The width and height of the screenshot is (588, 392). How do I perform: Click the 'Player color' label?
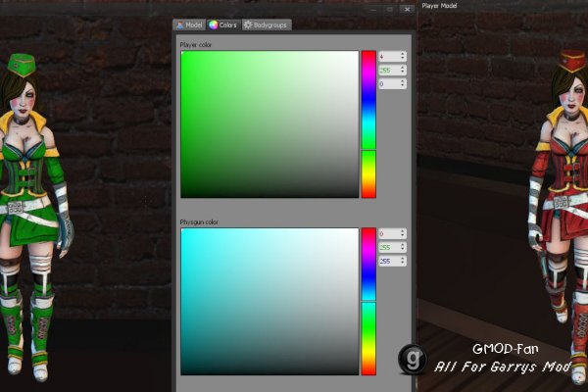pos(196,45)
